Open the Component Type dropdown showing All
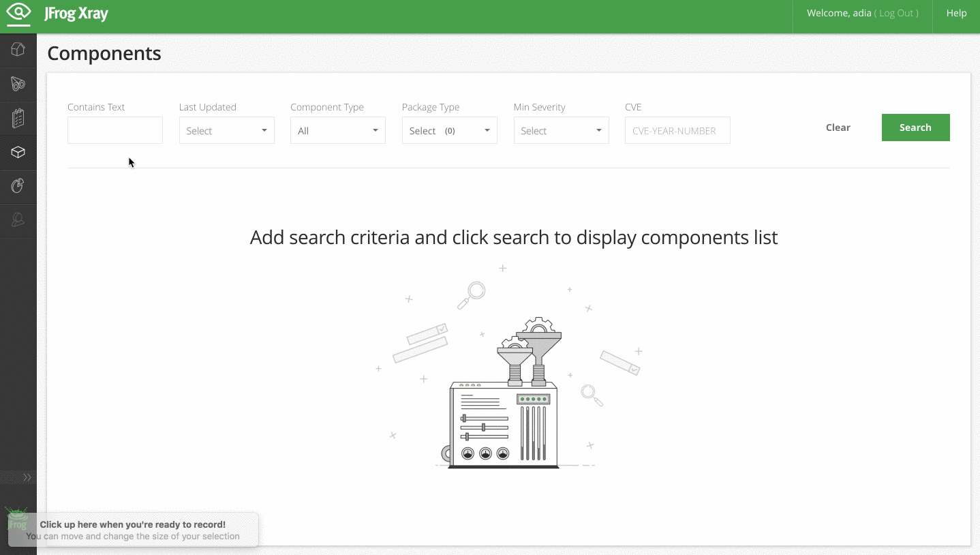 (337, 130)
